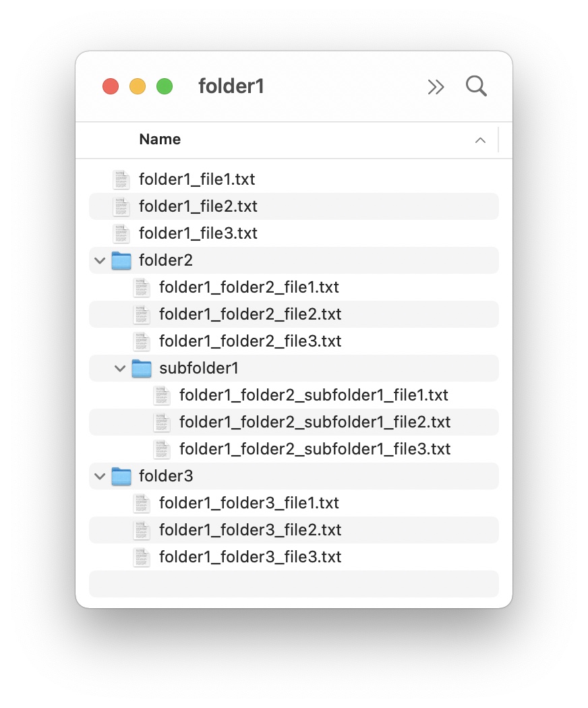Show more toolbar items via double chevron
This screenshot has width=588, height=708.
click(x=436, y=87)
